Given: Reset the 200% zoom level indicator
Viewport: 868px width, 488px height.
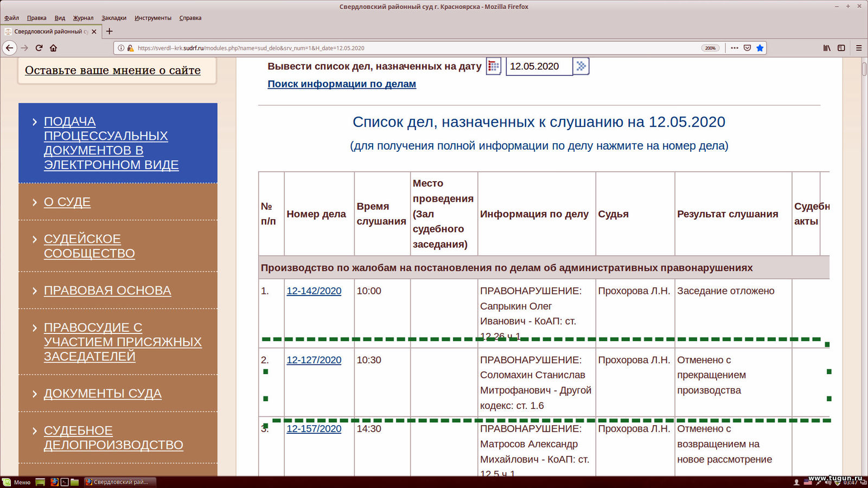Looking at the screenshot, I should (710, 48).
